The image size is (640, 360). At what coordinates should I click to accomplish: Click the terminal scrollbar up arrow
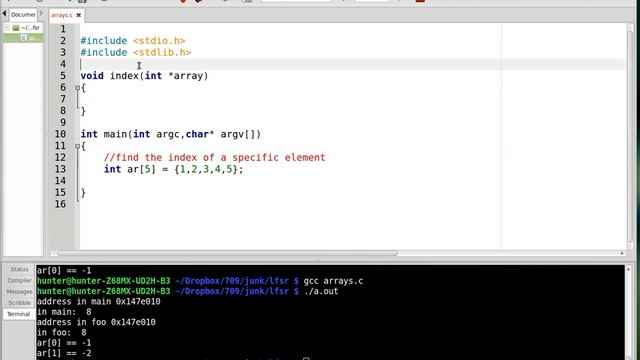click(629, 269)
